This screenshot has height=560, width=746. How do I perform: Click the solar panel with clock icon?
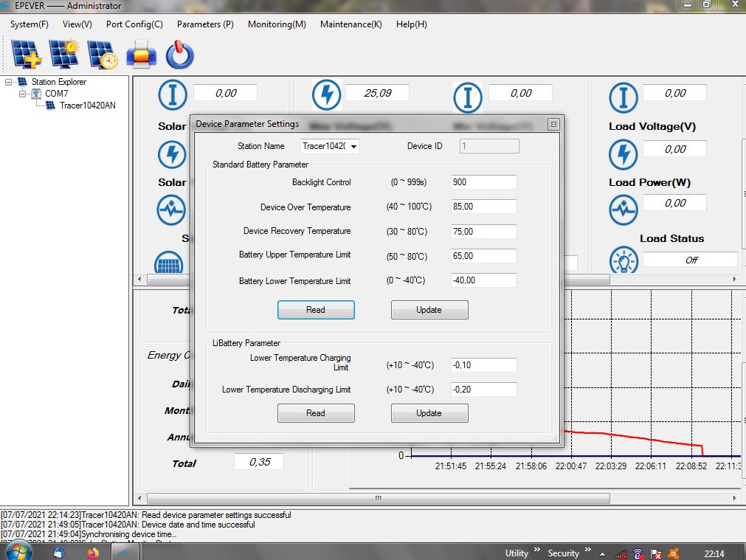103,55
